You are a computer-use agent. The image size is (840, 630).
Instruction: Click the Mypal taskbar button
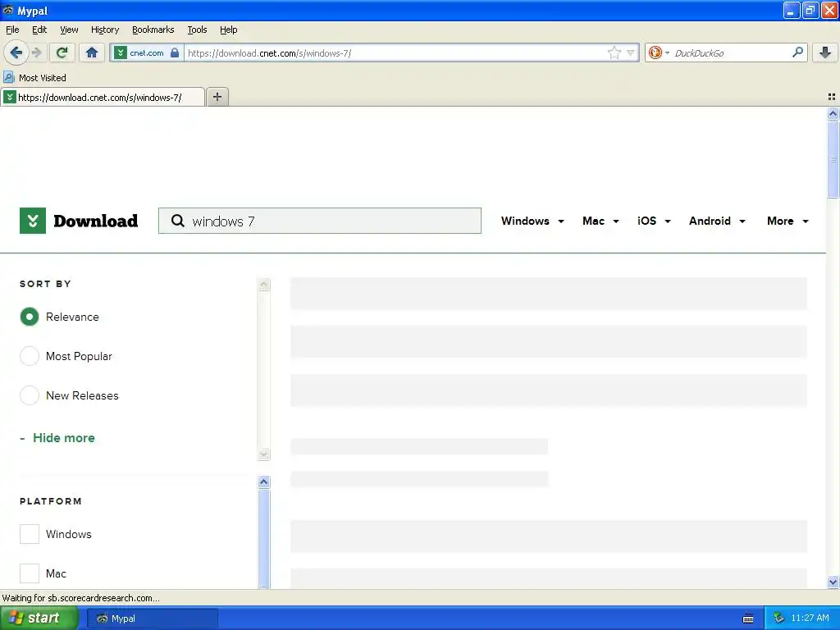(x=152, y=619)
